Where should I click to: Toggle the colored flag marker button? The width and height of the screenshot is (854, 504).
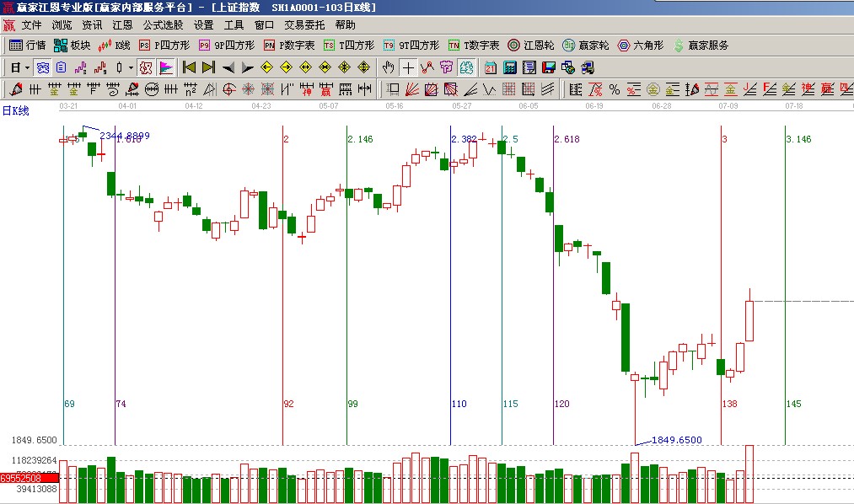pos(166,67)
